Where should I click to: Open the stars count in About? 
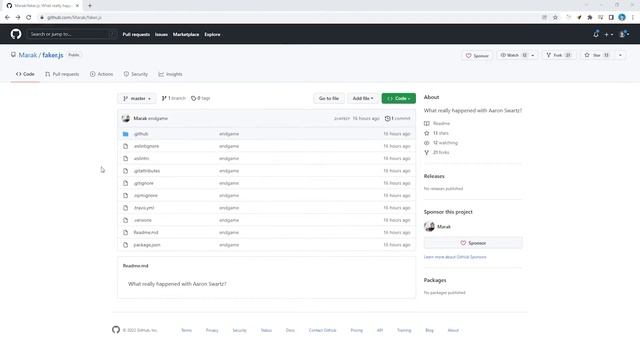[441, 133]
